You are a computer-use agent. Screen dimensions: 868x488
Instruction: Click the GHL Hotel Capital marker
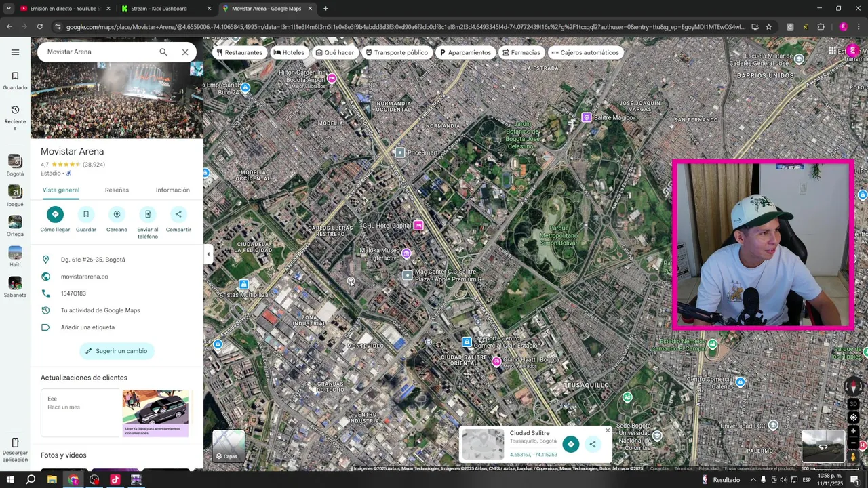coord(418,225)
